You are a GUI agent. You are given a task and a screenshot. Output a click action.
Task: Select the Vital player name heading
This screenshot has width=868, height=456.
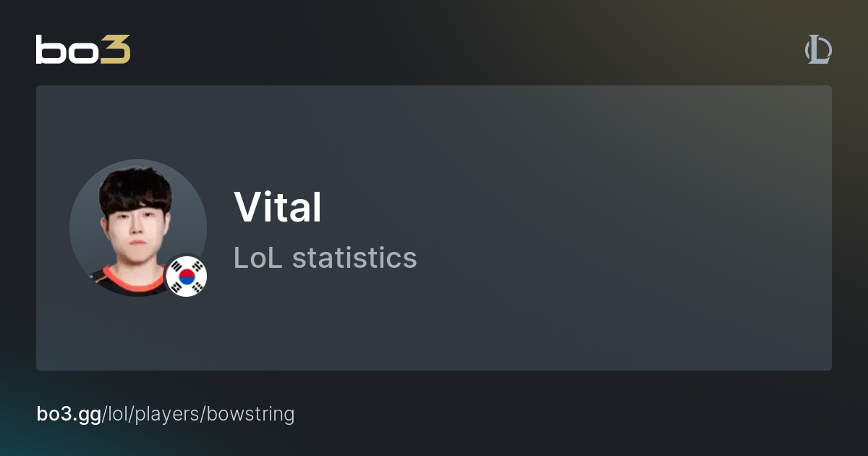[x=278, y=207]
